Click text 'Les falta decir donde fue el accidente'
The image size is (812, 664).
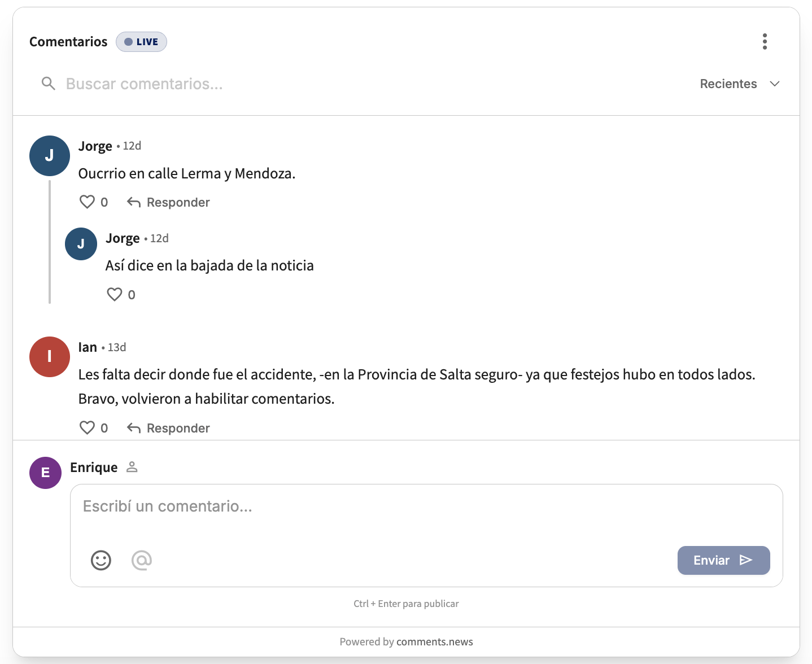[197, 374]
